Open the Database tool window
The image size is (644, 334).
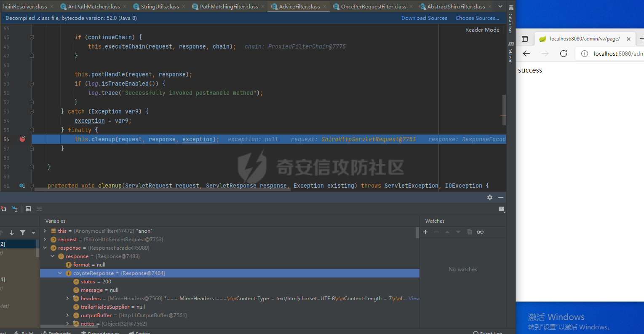pyautogui.click(x=510, y=20)
